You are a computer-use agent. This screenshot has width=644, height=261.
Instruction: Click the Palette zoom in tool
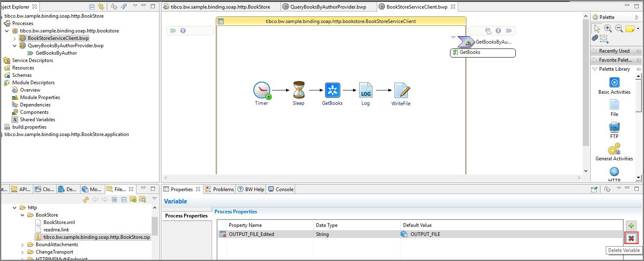(608, 28)
